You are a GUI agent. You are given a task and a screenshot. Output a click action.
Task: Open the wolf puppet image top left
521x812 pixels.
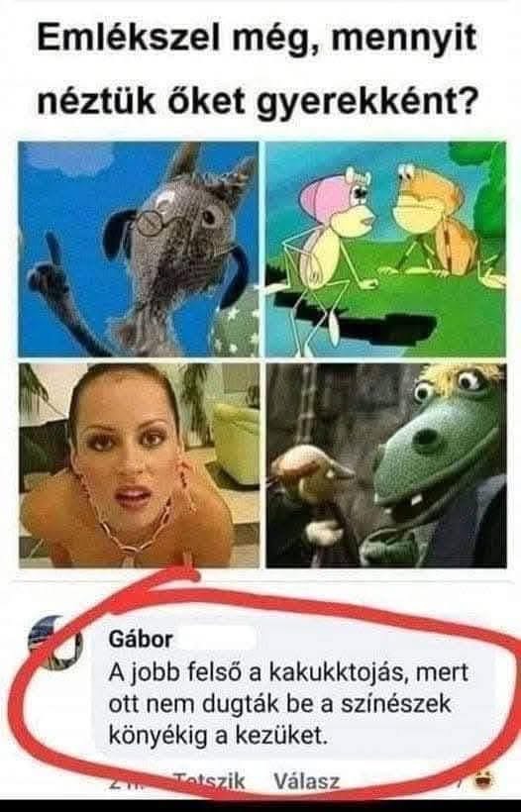coord(139,250)
